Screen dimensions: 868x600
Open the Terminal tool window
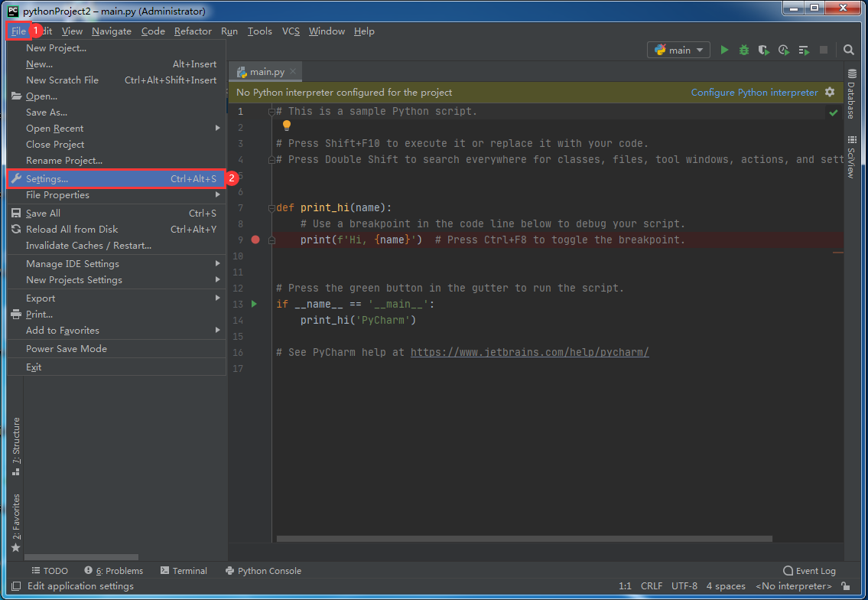184,570
